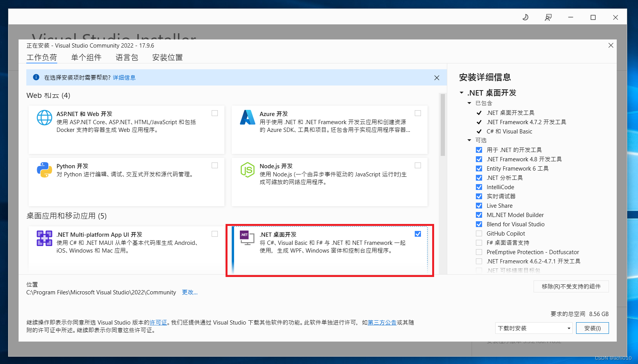Uncheck Blend for Visual Studio option
Viewport: 638px width, 364px height.
[x=479, y=224]
